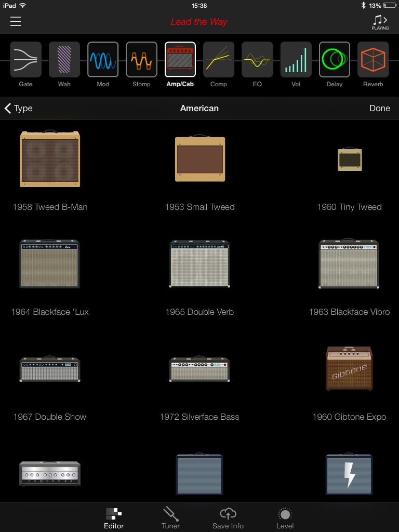The image size is (399, 532).
Task: Tap the Playing music note icon
Action: pos(380,22)
